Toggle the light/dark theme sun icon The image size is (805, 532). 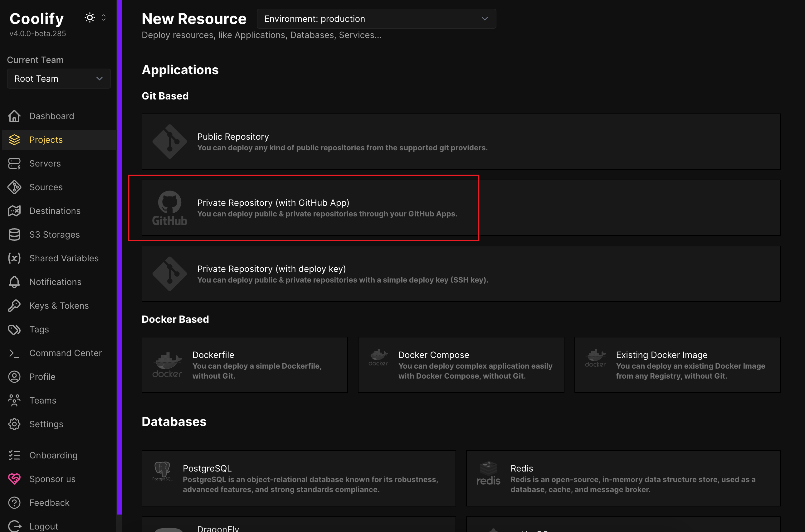90,18
